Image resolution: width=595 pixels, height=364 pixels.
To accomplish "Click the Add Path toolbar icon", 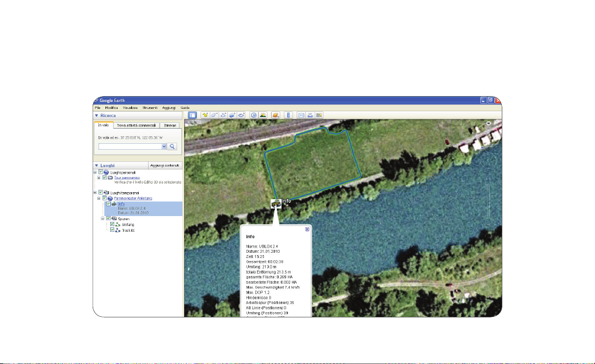I will point(224,115).
